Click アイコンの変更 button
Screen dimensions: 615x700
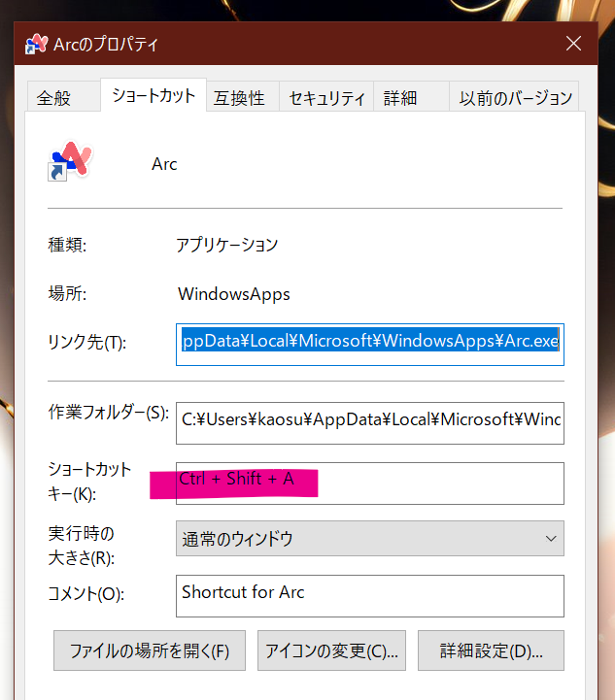(x=331, y=650)
